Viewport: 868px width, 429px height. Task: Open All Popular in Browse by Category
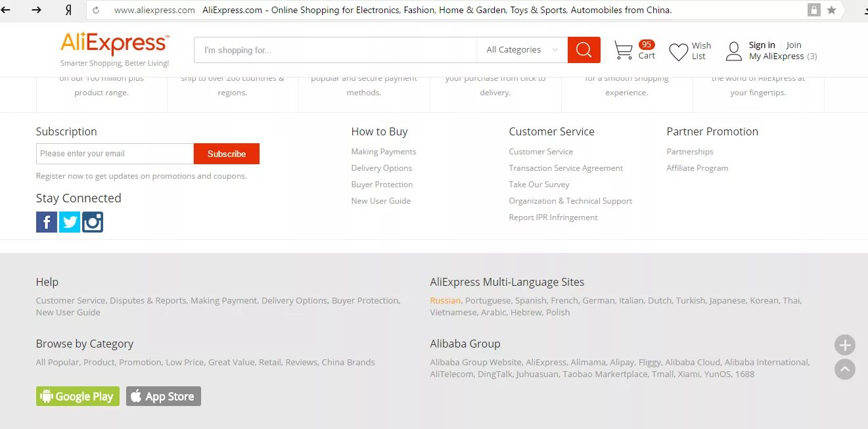pos(57,362)
